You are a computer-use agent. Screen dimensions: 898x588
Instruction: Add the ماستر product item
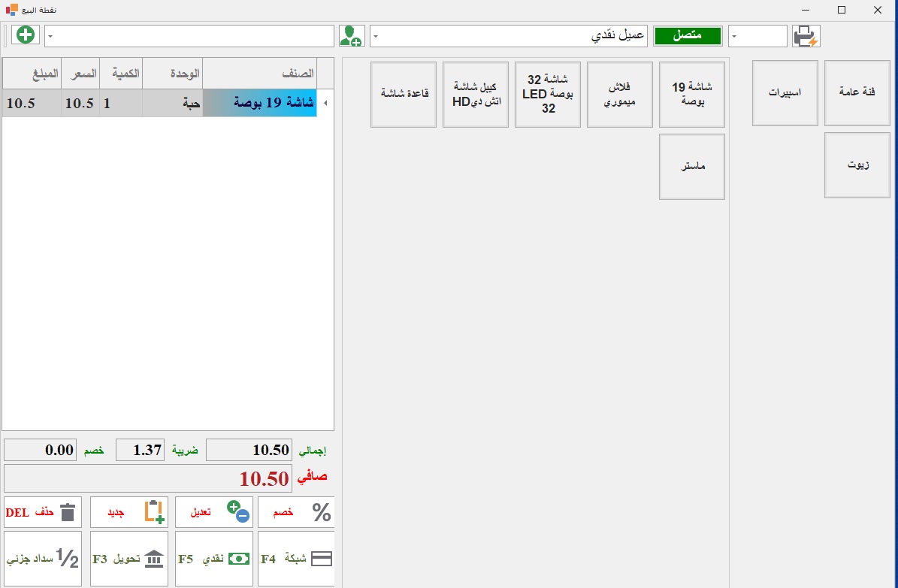pyautogui.click(x=691, y=167)
